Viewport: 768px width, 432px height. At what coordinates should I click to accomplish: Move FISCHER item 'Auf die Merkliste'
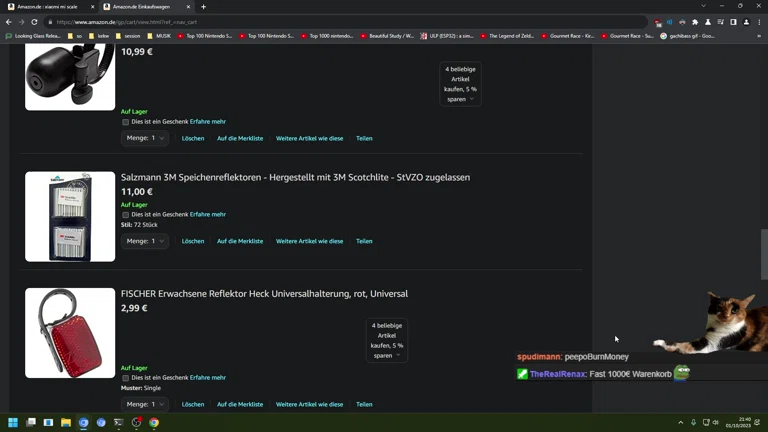[x=240, y=404]
